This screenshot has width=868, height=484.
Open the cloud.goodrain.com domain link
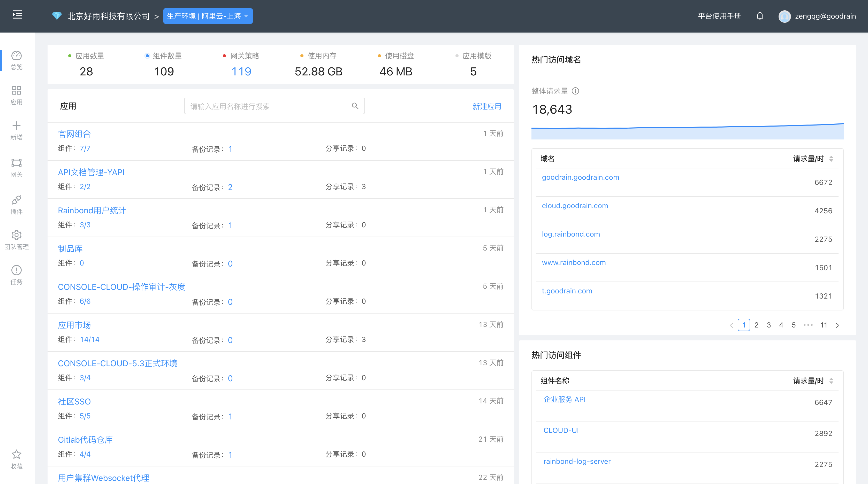pos(575,206)
